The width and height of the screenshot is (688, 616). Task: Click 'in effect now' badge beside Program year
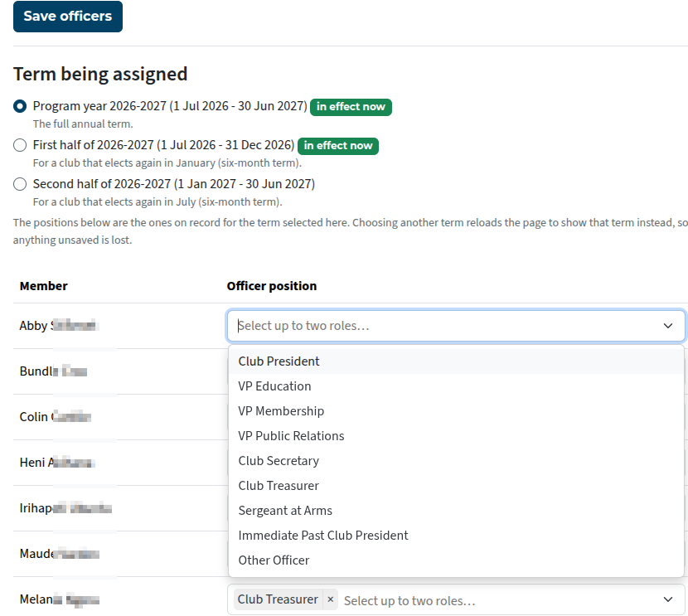coord(351,107)
